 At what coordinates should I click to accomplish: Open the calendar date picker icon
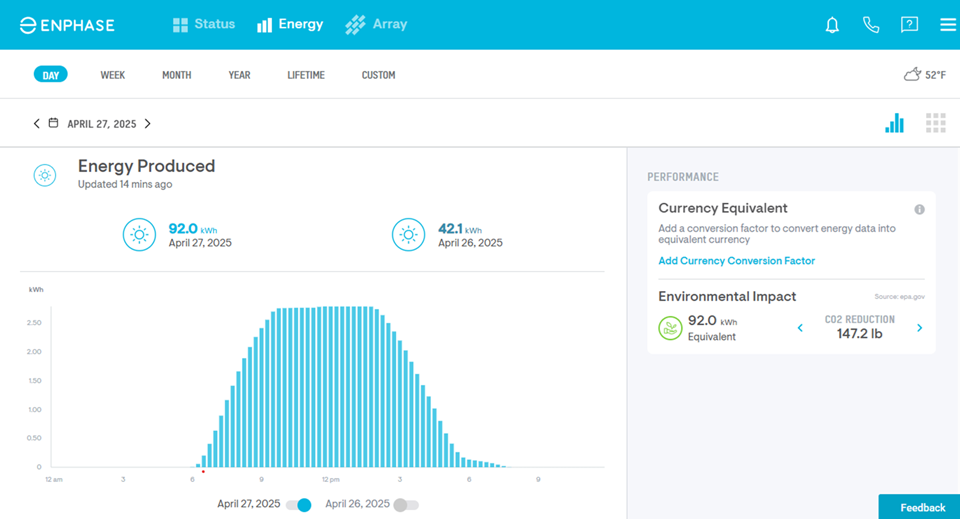54,124
